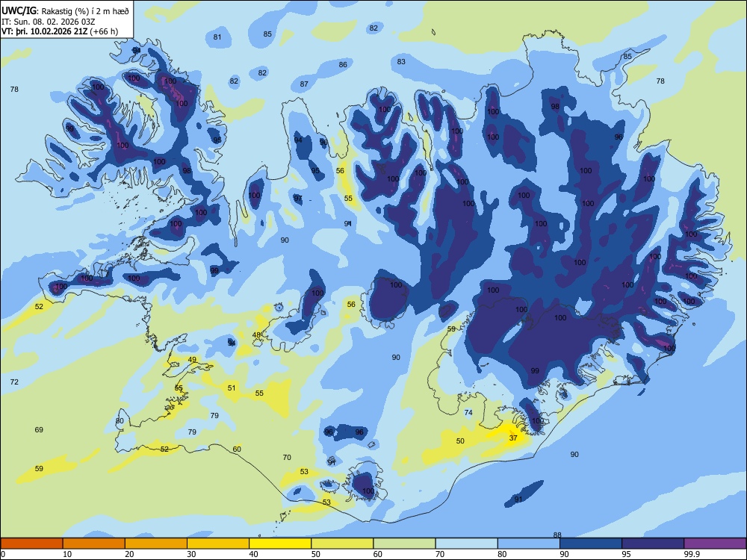Click the '86' humidity value on the map
747x560 pixels.
[343, 65]
